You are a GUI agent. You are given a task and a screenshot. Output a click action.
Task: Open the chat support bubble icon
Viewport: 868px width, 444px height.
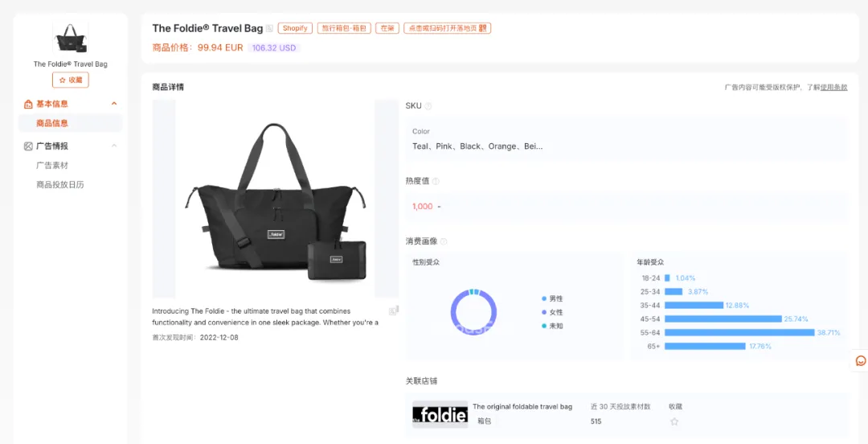pos(860,361)
